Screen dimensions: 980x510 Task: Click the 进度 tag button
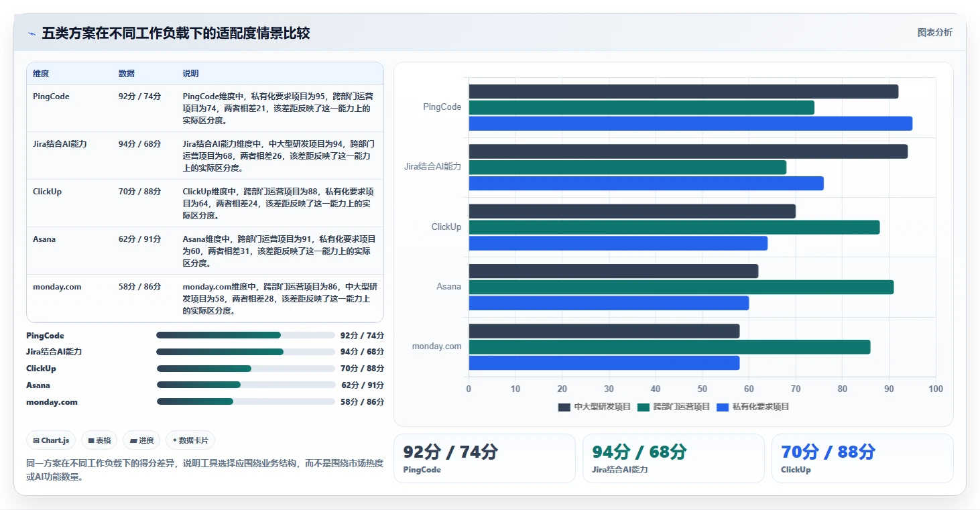click(x=141, y=440)
